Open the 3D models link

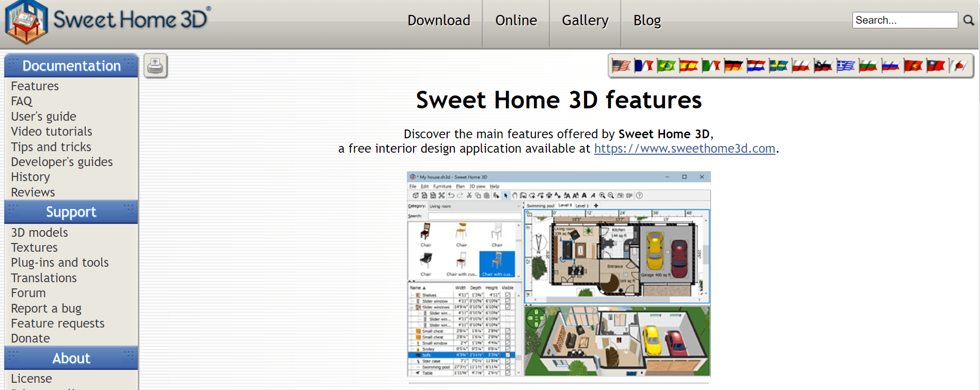coord(40,233)
